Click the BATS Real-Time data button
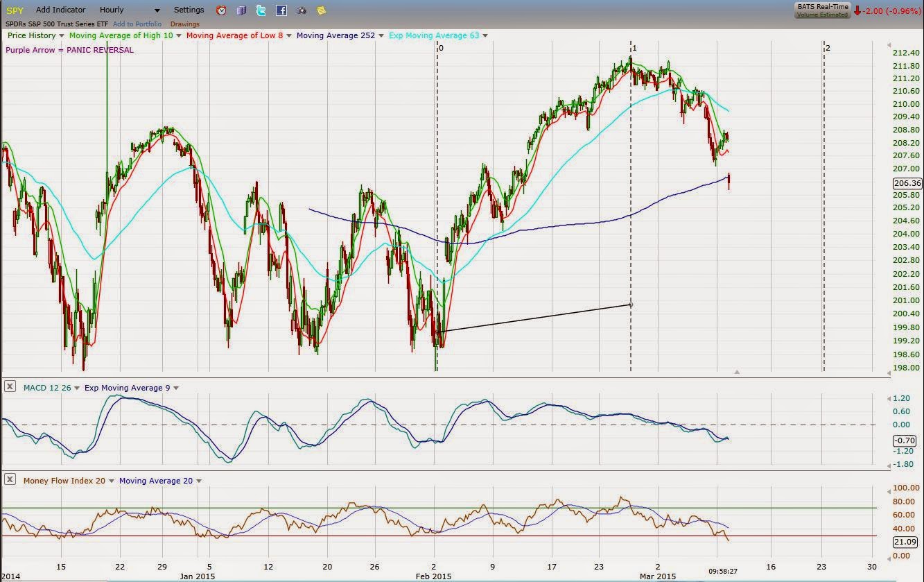This screenshot has height=582, width=924. [821, 10]
